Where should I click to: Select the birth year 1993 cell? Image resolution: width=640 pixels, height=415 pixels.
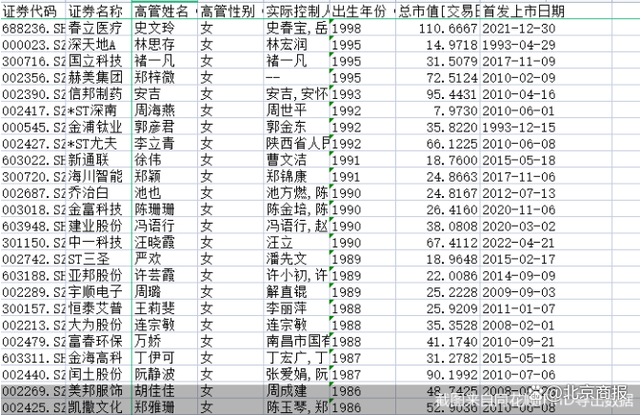tap(362, 94)
